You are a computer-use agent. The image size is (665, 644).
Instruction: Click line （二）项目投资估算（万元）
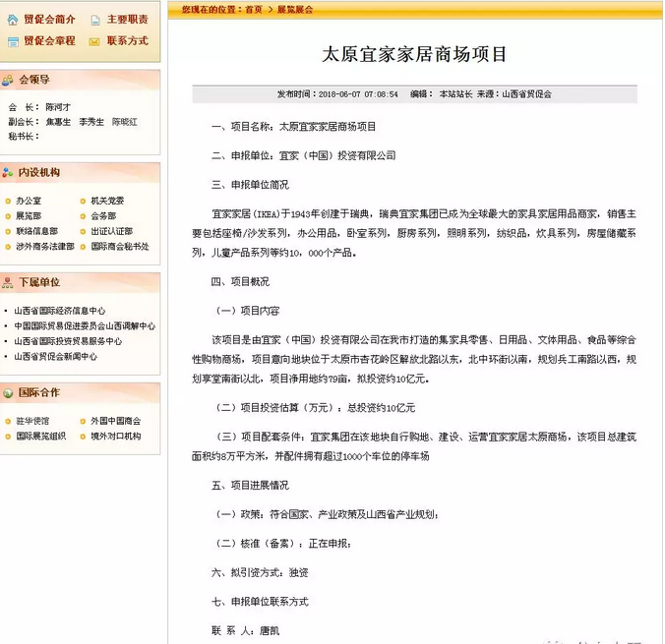pos(314,408)
